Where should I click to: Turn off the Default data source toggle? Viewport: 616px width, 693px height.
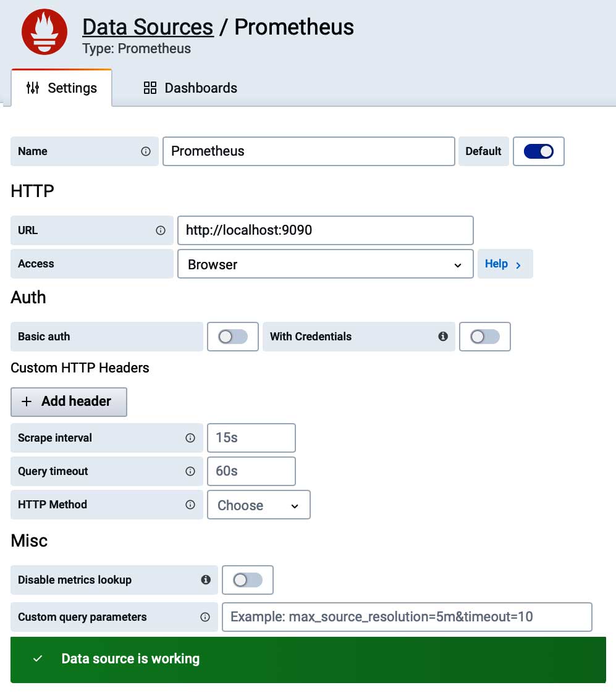[x=538, y=151]
